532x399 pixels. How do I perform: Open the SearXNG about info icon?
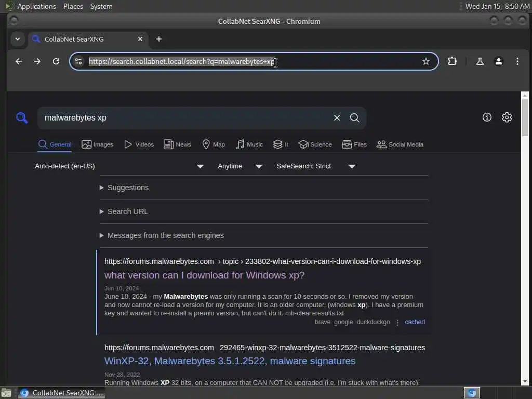(487, 117)
